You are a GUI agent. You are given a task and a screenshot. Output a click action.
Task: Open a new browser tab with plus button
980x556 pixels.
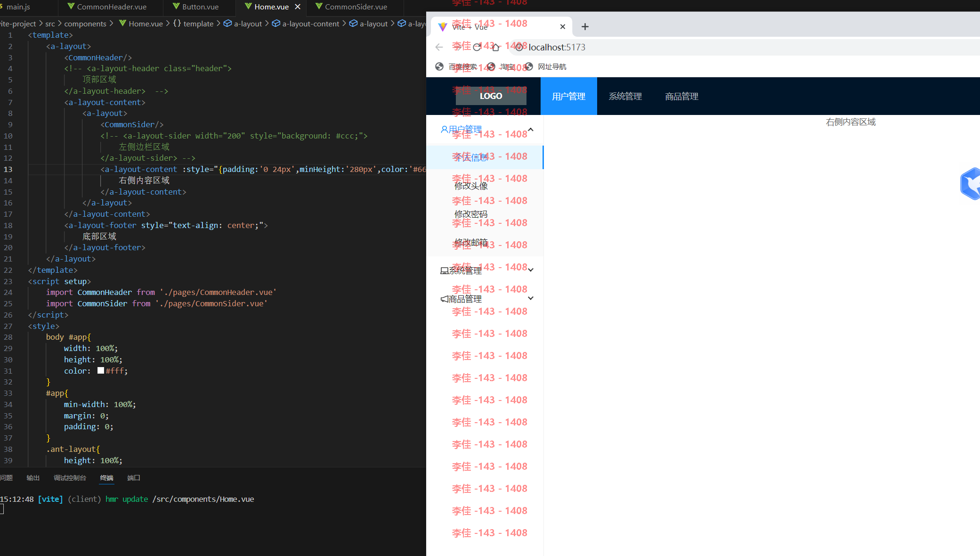tap(585, 27)
